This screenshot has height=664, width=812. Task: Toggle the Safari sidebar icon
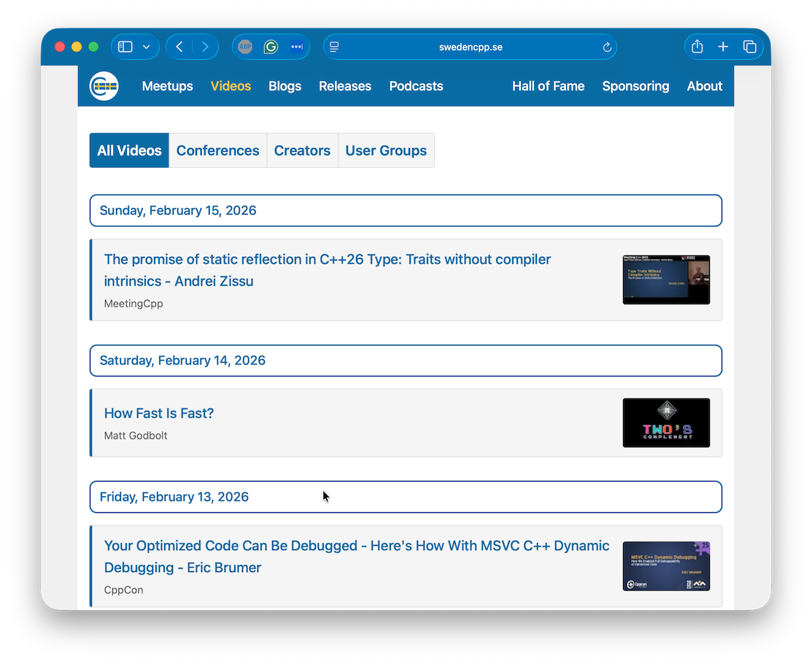125,47
